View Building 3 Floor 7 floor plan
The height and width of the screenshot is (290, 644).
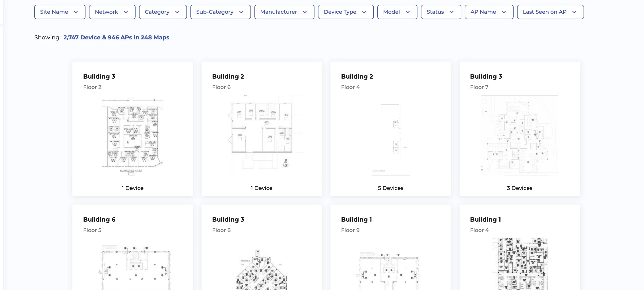point(520,135)
